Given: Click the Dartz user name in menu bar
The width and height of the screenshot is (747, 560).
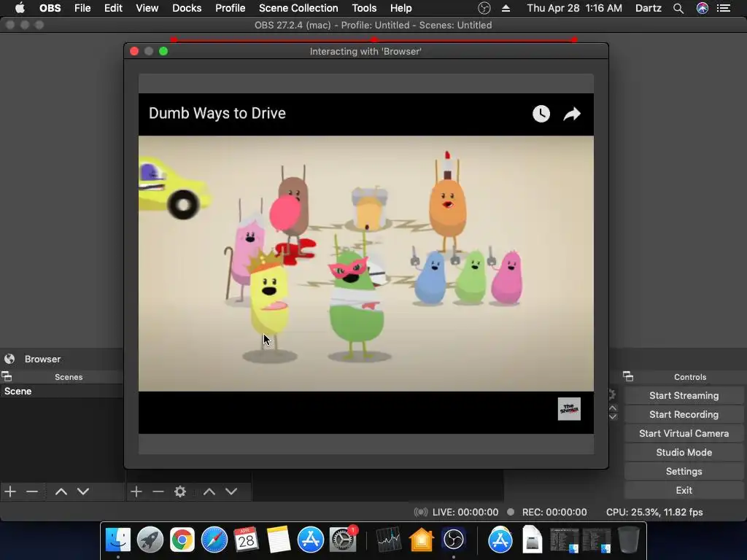Looking at the screenshot, I should pos(649,8).
